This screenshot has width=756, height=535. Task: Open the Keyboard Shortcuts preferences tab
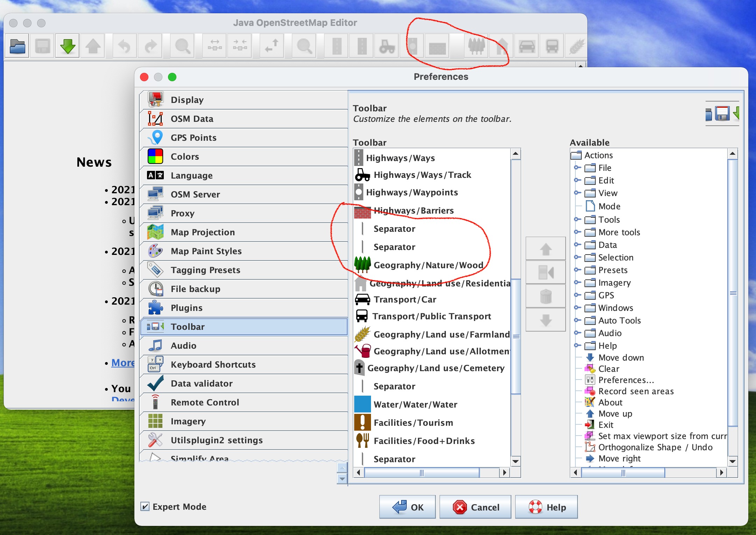tap(213, 364)
